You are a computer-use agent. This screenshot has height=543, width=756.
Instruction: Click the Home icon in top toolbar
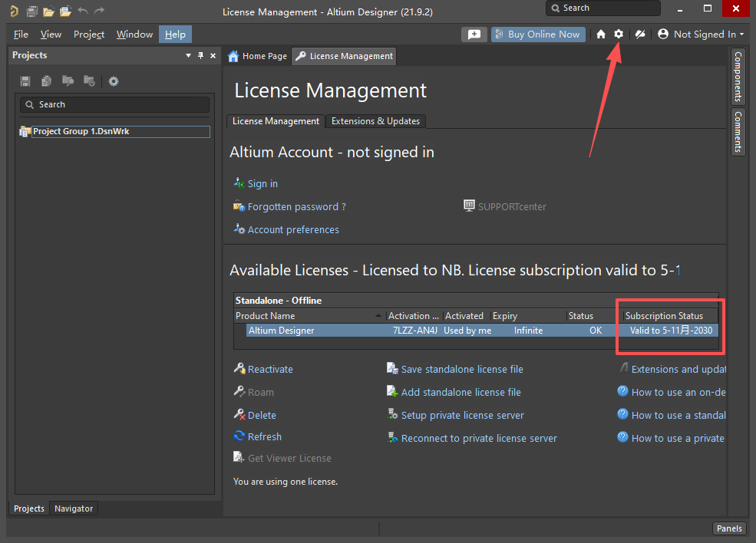coord(601,34)
